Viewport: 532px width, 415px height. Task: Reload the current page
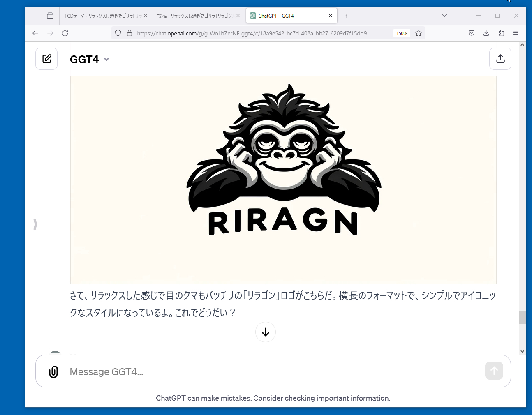point(65,33)
